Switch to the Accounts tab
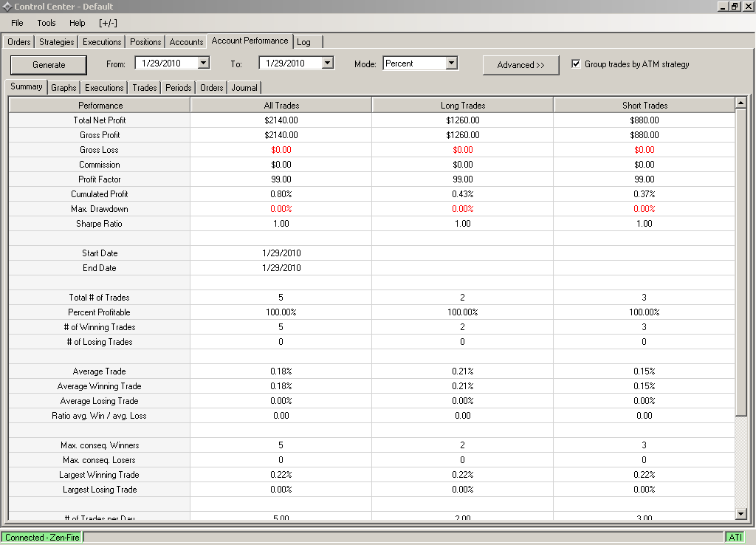Image resolution: width=756 pixels, height=545 pixels. 186,42
